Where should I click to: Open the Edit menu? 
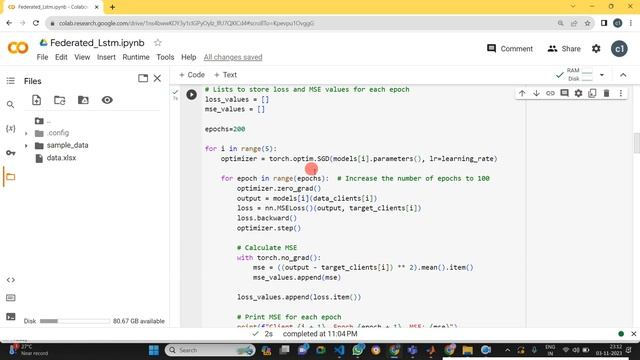61,57
